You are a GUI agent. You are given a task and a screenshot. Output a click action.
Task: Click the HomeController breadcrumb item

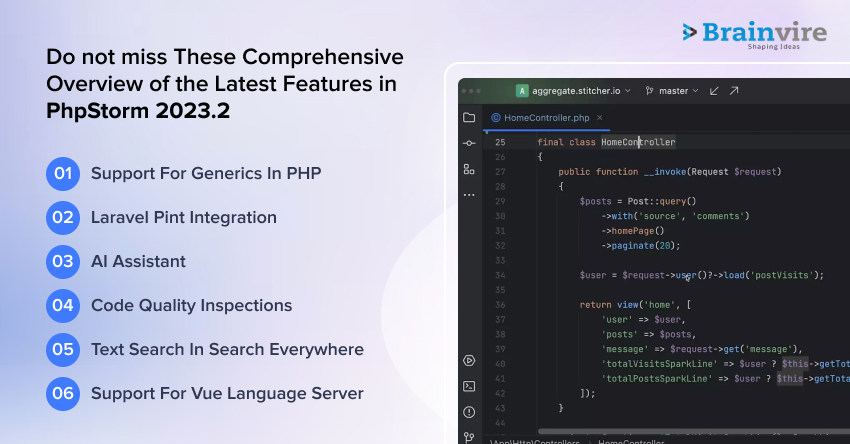(x=631, y=441)
